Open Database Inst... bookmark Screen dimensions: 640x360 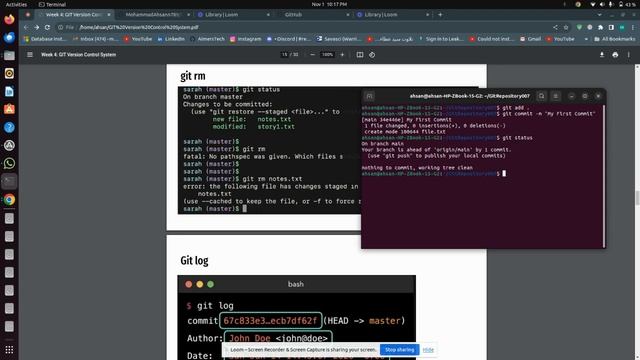tap(45, 39)
